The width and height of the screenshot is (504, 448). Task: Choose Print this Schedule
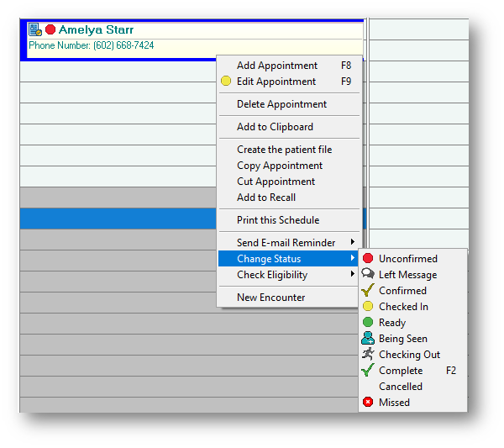tap(289, 220)
